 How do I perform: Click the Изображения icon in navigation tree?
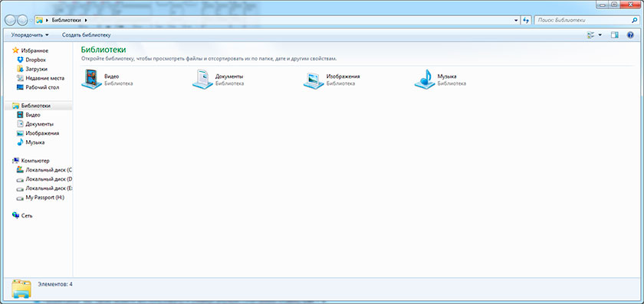[20, 133]
